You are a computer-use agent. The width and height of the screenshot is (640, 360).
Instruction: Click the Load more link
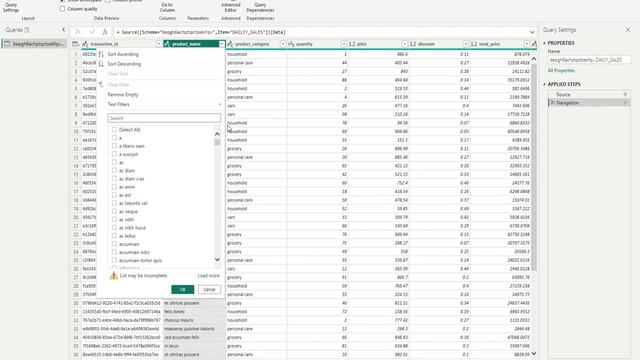coord(209,276)
